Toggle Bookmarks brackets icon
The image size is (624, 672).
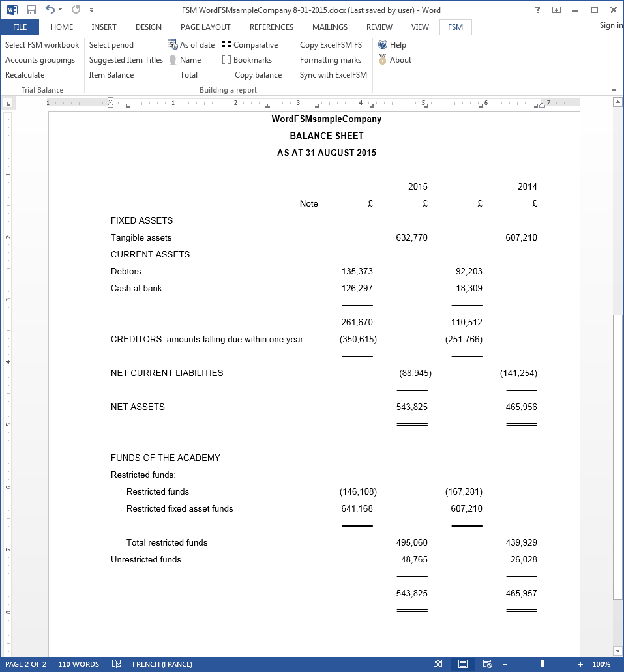(226, 59)
